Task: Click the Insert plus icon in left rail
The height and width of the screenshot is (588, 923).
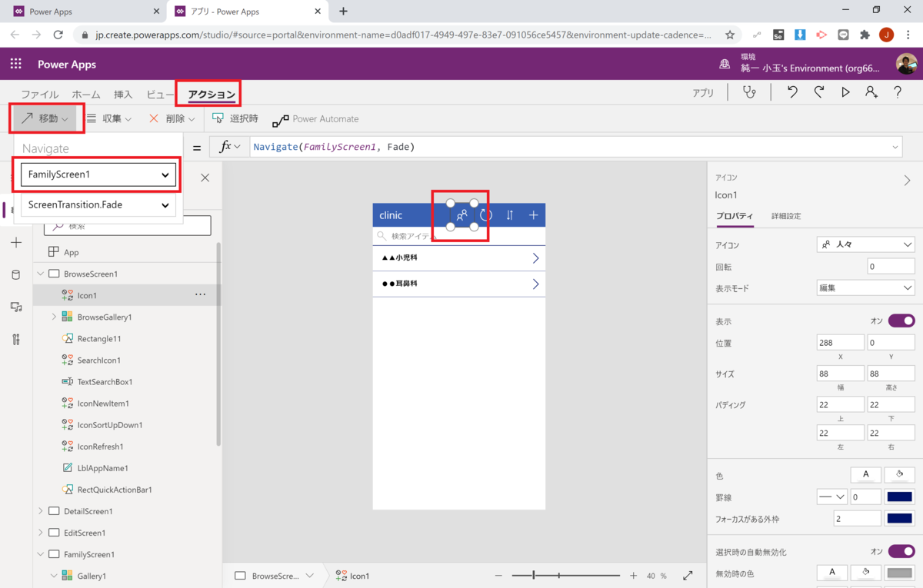Action: click(16, 242)
